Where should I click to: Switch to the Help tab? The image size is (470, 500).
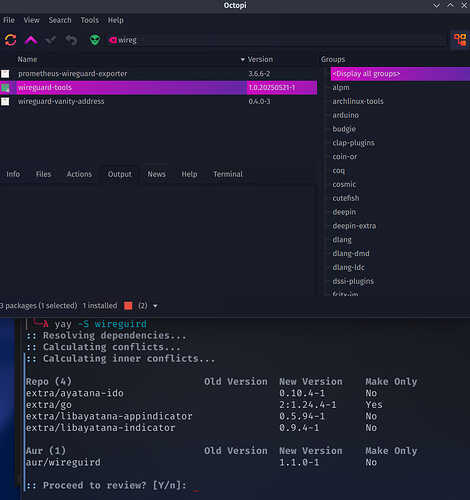(189, 174)
